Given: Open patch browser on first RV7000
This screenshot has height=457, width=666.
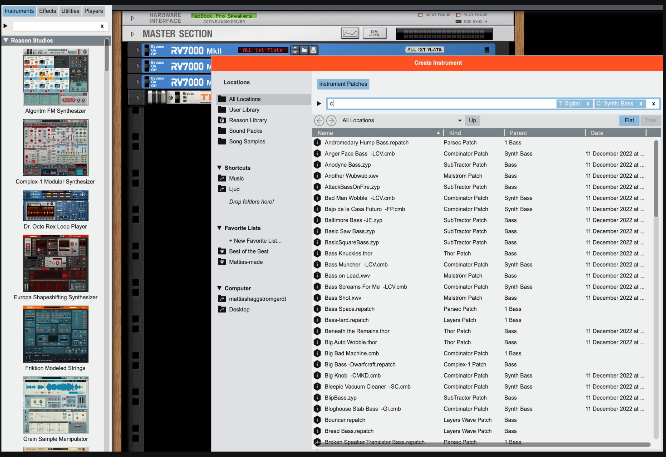Looking at the screenshot, I should (304, 50).
